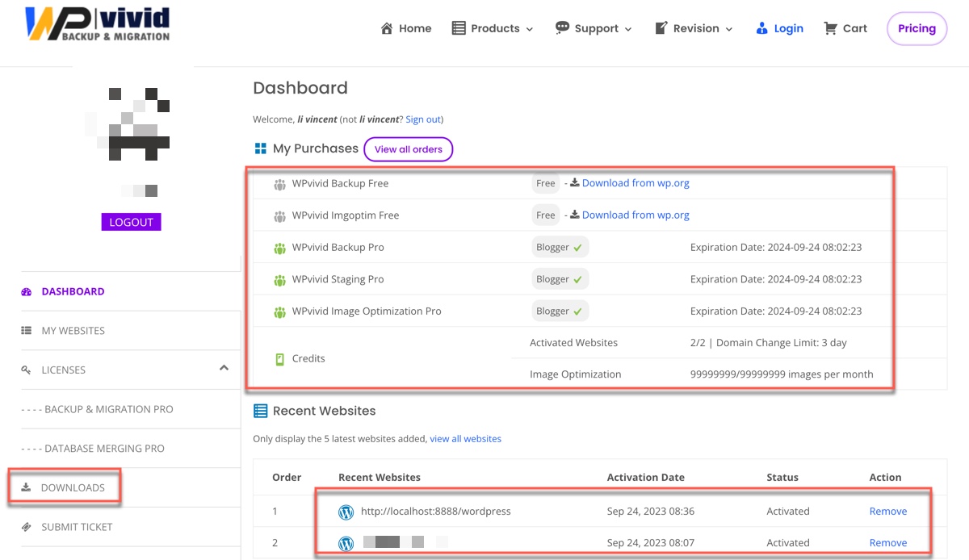The width and height of the screenshot is (969, 560).
Task: Click the WPvivid Imgoptim Free users icon
Action: [279, 216]
